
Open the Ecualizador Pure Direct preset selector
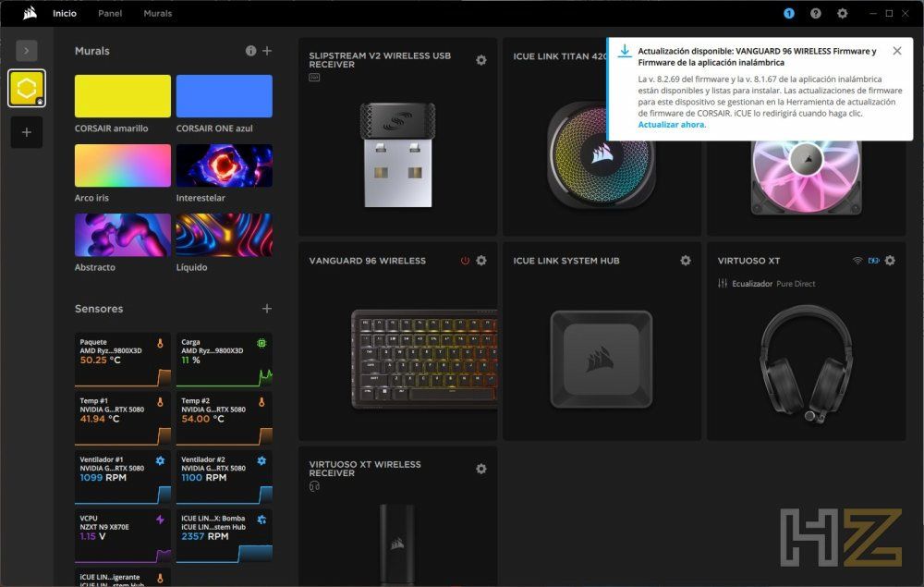pyautogui.click(x=767, y=284)
